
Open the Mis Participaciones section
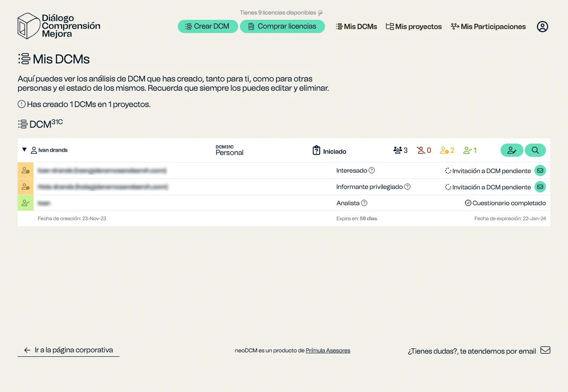coord(488,26)
